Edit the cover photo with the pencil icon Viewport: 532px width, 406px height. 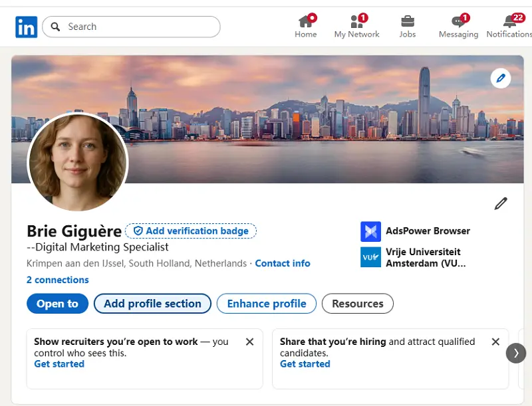coord(501,78)
